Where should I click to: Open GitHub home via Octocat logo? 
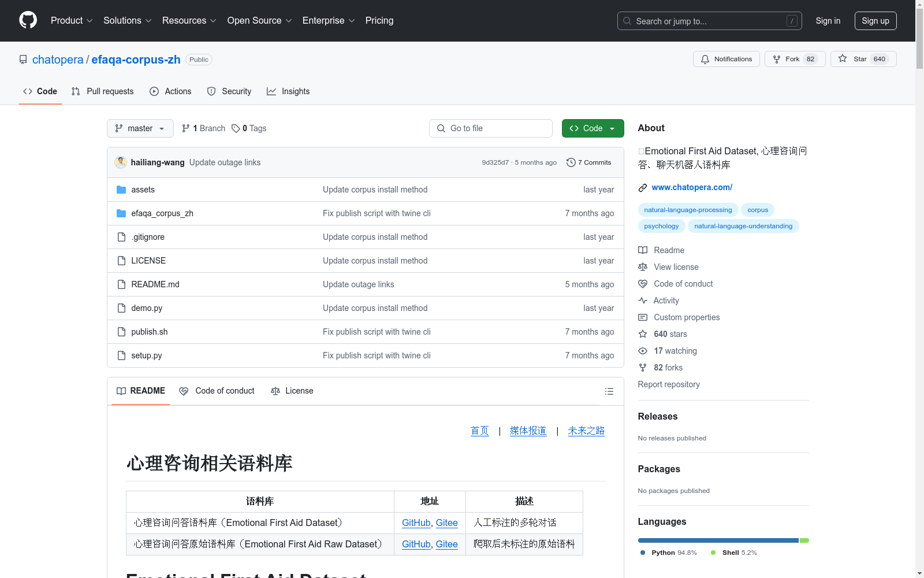click(x=28, y=20)
